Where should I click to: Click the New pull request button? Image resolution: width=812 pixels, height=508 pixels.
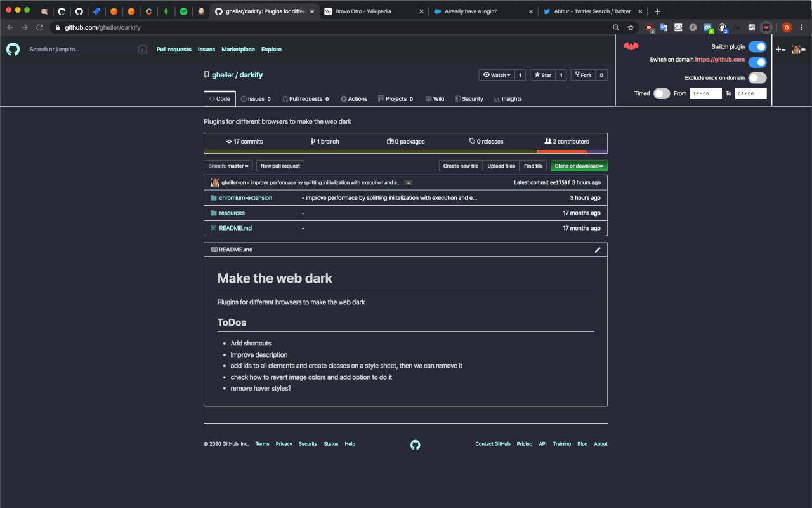280,166
